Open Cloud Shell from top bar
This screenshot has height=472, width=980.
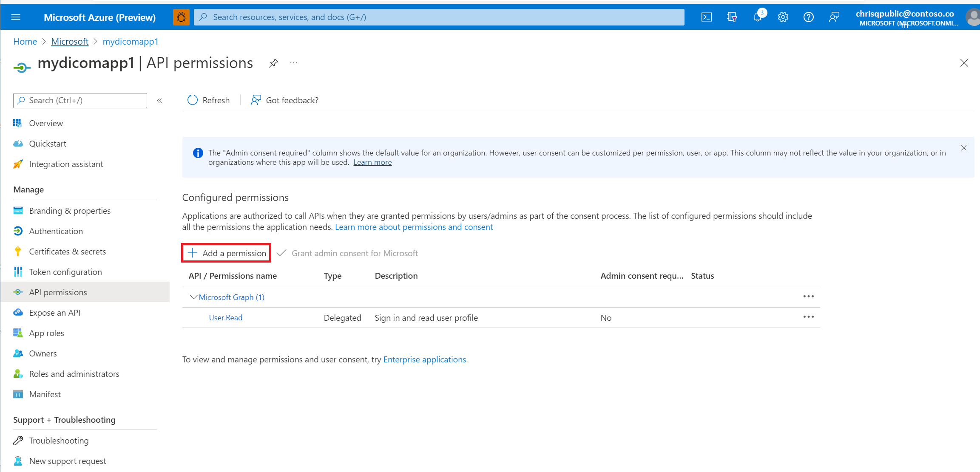coord(706,17)
